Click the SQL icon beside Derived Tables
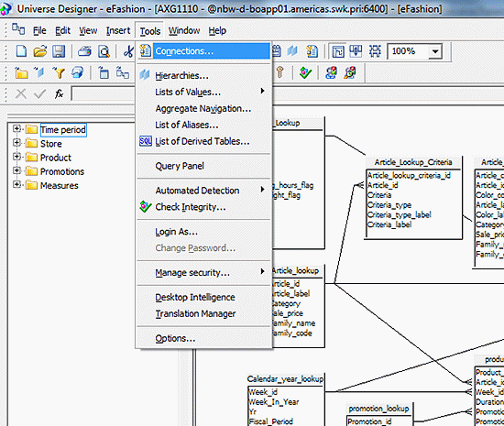The height and width of the screenshot is (426, 504). click(x=146, y=141)
